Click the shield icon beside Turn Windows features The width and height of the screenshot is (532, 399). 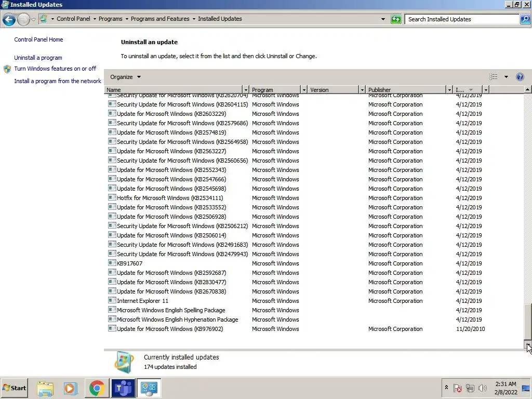(x=7, y=69)
